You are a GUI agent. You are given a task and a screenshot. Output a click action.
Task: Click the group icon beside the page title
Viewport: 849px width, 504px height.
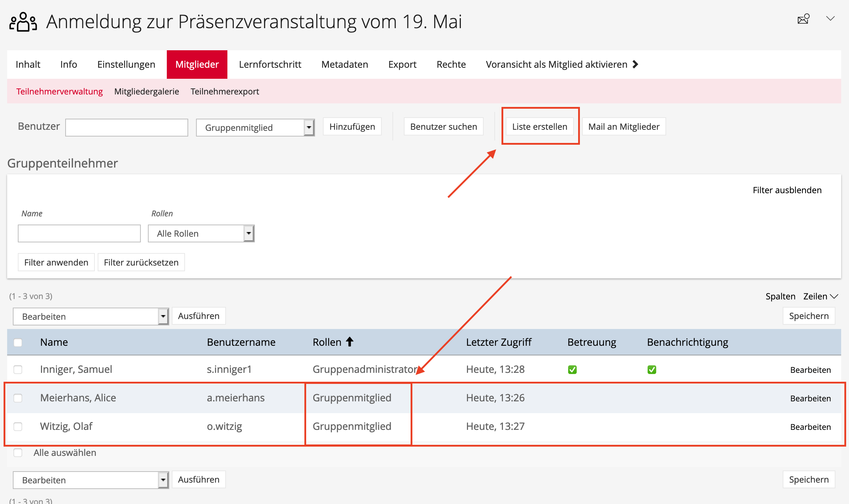point(23,22)
